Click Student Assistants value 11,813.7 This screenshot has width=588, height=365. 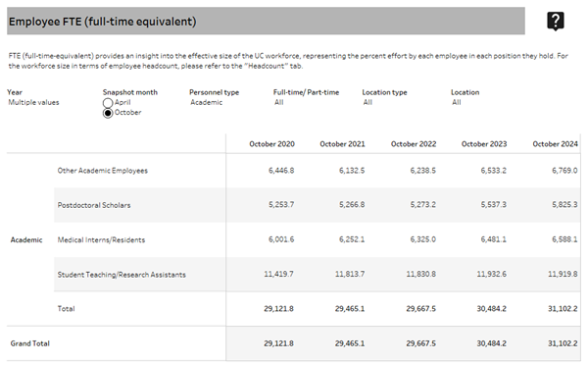click(x=350, y=274)
